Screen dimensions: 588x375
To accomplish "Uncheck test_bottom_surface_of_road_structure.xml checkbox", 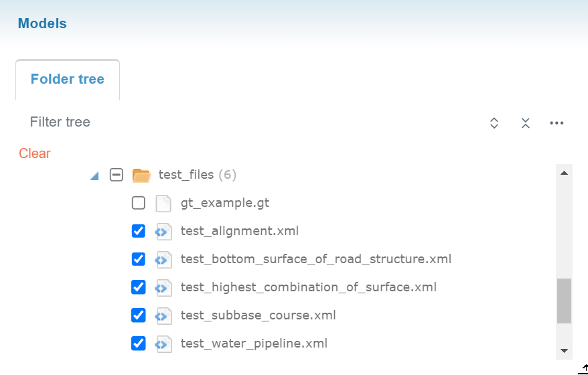I will pyautogui.click(x=139, y=259).
